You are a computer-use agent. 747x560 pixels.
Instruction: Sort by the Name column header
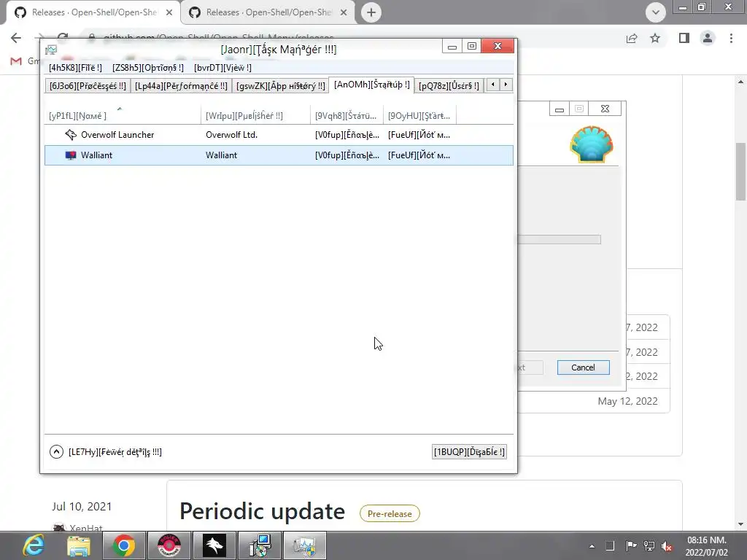point(123,115)
